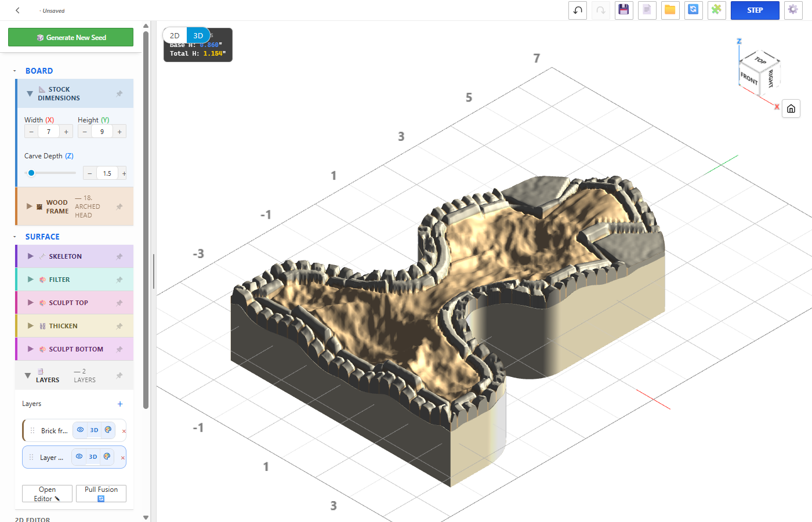
Task: Increase Height Y value
Action: click(x=119, y=132)
